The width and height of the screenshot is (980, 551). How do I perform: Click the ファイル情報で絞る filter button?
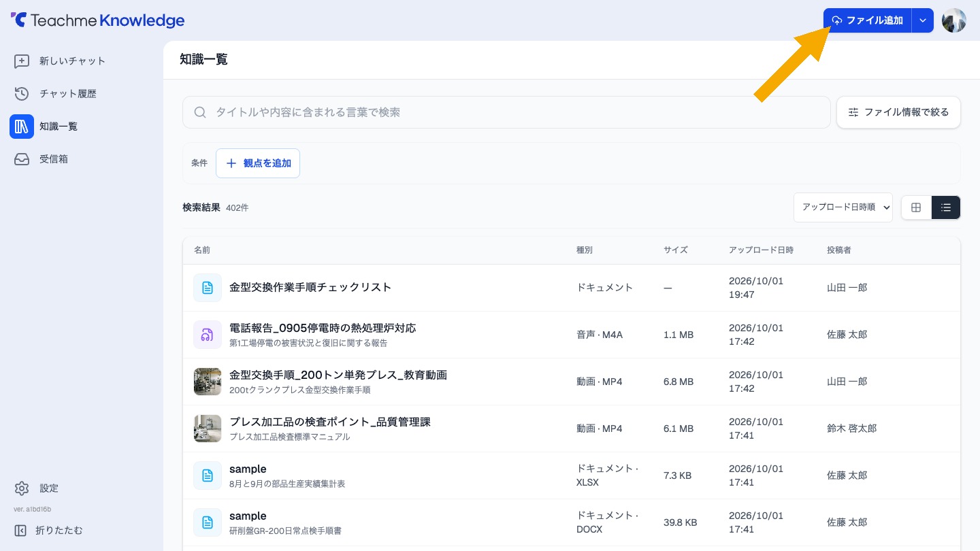(x=898, y=112)
